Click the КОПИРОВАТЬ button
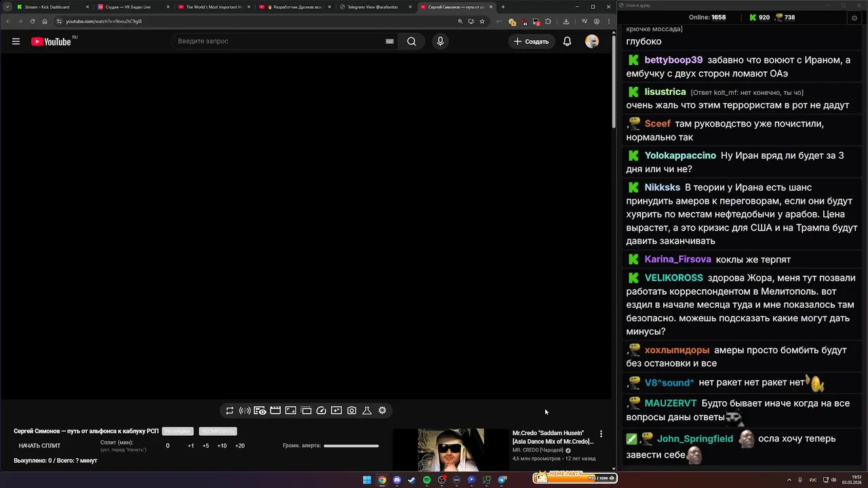This screenshot has height=488, width=868. click(x=218, y=431)
